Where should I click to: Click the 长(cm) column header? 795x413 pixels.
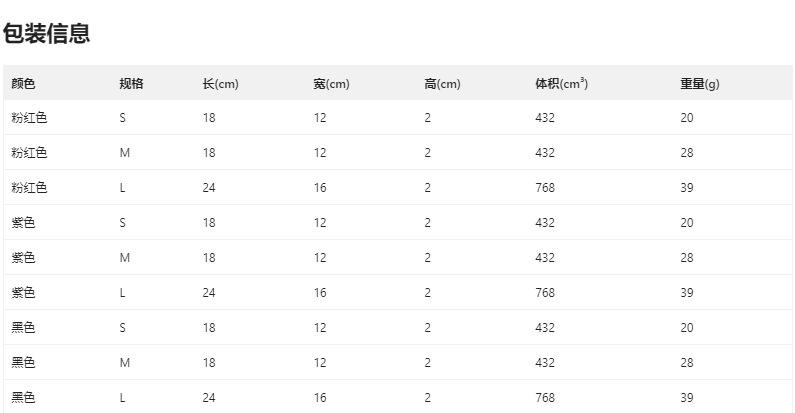(x=221, y=84)
